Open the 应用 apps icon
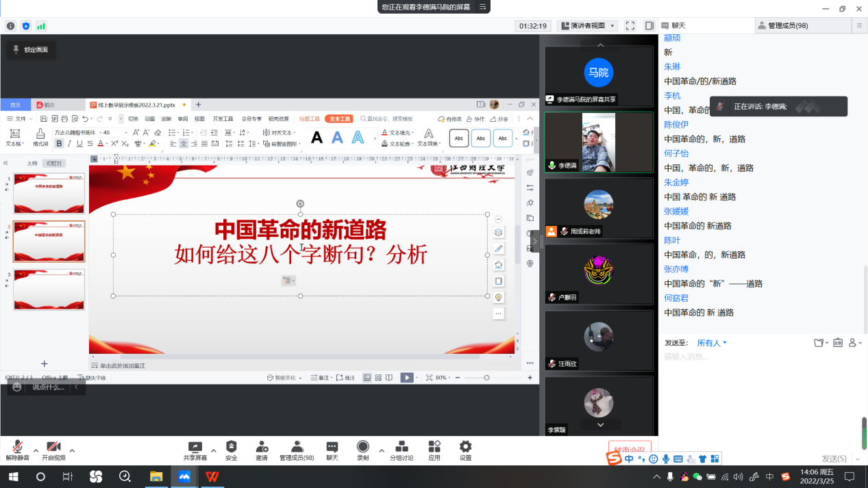Image resolution: width=868 pixels, height=488 pixels. click(x=434, y=448)
